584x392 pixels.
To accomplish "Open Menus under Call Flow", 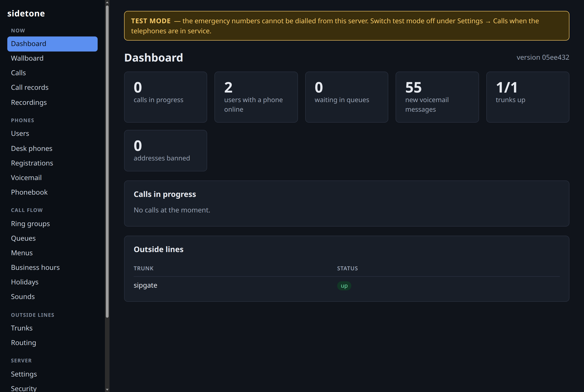I will [52, 253].
